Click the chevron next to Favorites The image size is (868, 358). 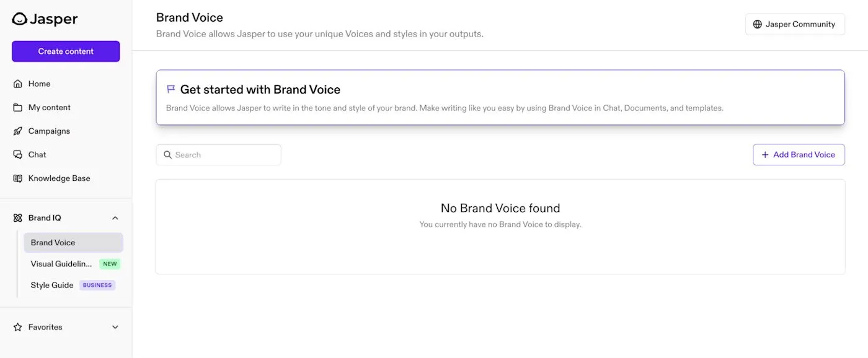(x=115, y=326)
